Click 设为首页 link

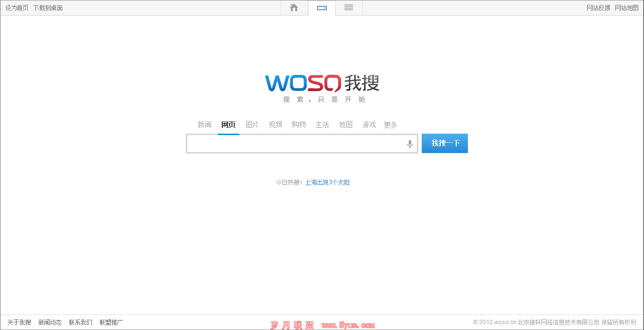point(17,8)
